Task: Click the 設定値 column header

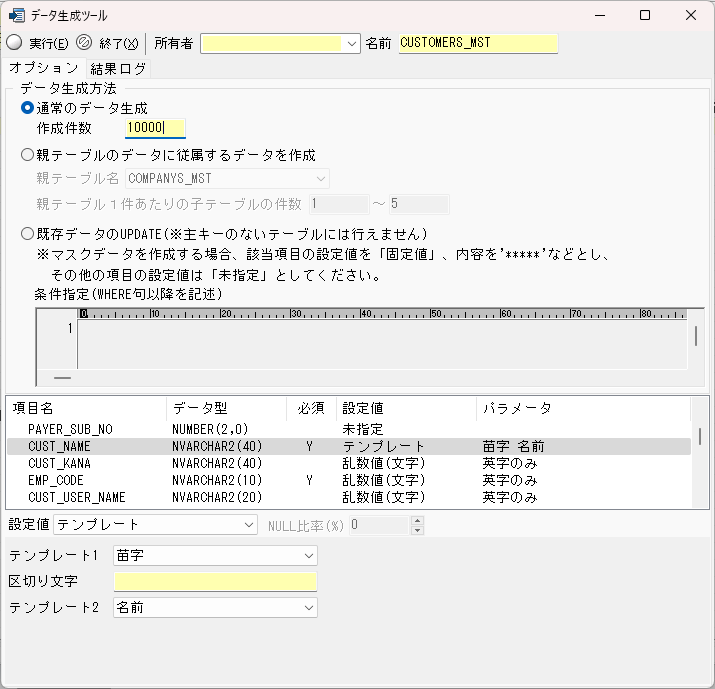Action: click(x=406, y=408)
